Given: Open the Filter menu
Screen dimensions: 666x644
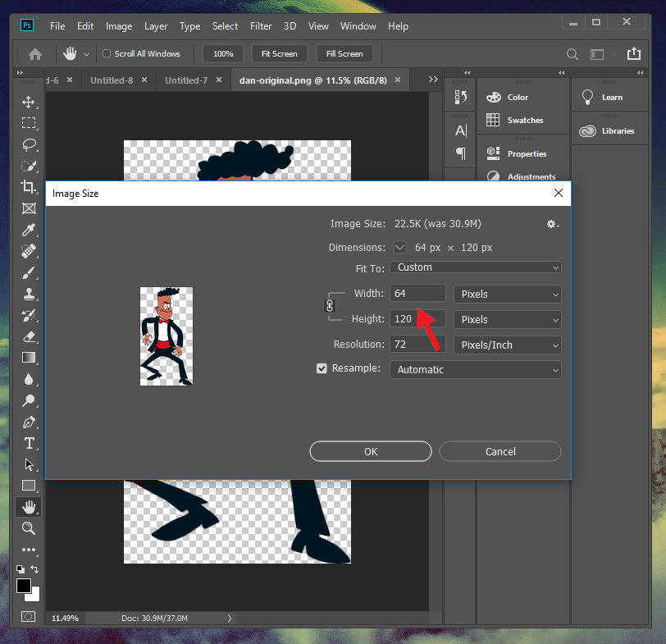Looking at the screenshot, I should click(x=261, y=26).
